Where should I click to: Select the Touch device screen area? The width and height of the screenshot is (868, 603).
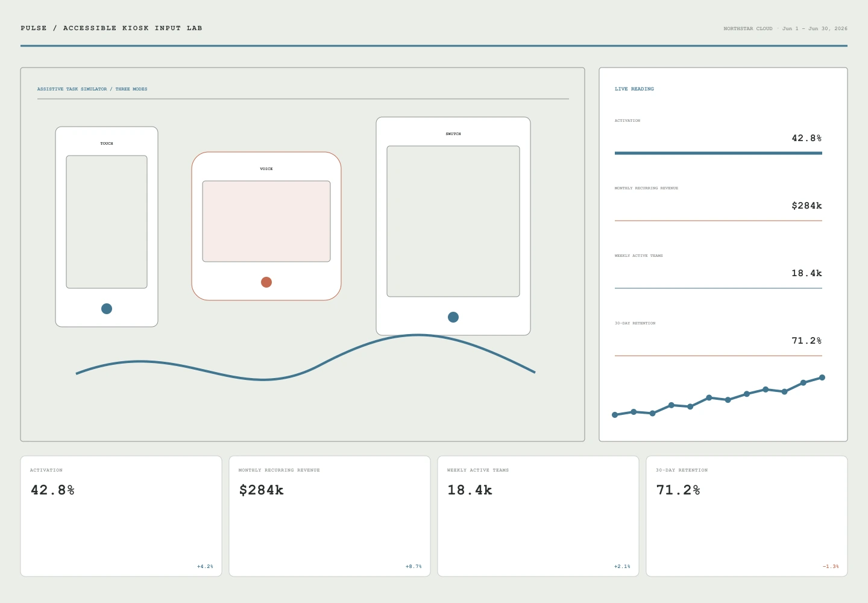107,222
